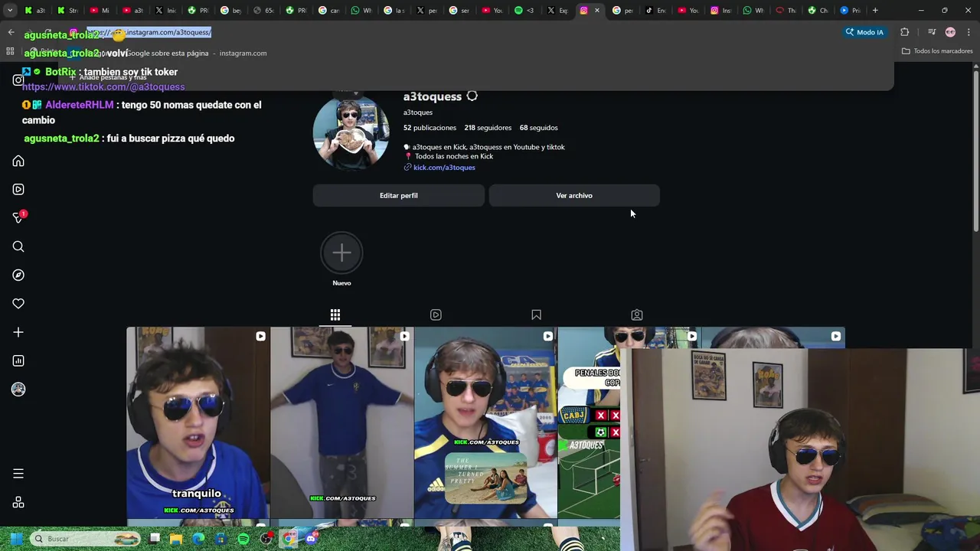980x551 pixels.
Task: Open OBS Studio from the taskbar
Action: pos(266,539)
